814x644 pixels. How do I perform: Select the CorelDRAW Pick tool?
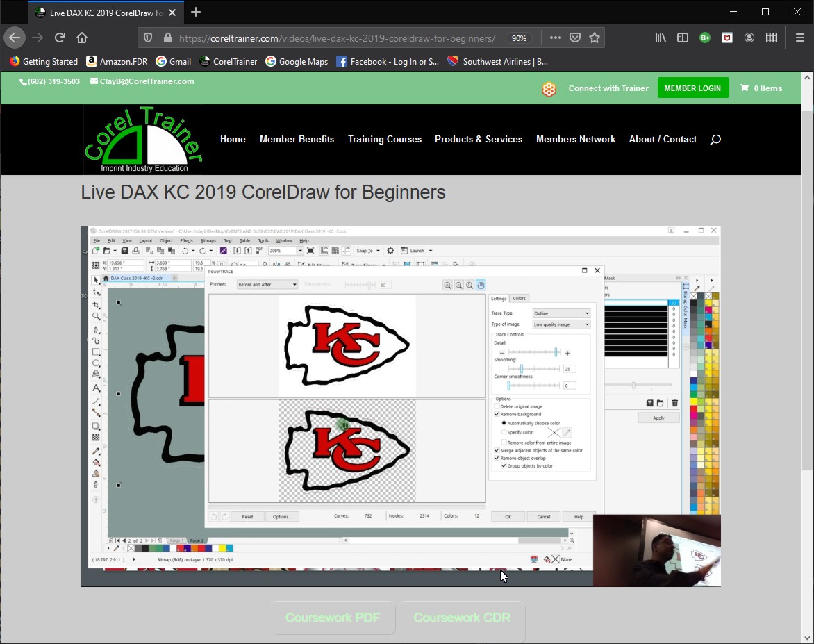(x=96, y=281)
